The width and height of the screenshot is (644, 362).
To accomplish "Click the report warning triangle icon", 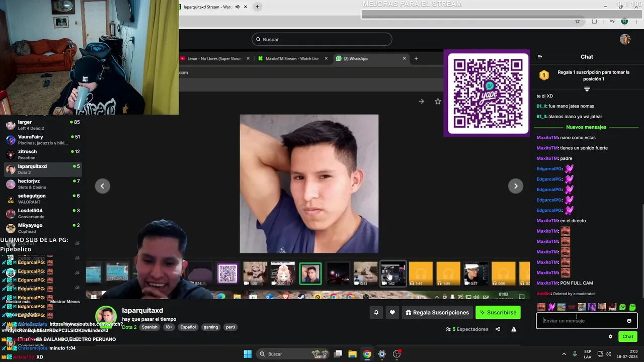I will click(x=514, y=329).
